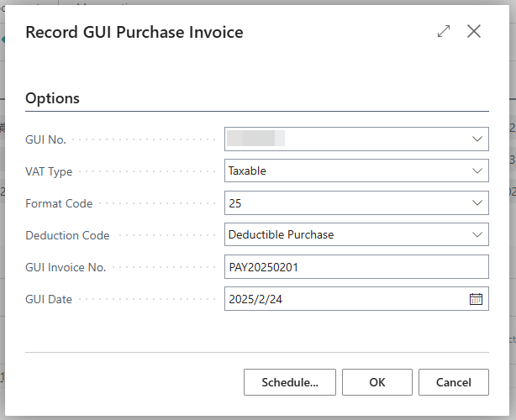This screenshot has height=420, width=516.
Task: Confirm with the OK button
Action: (377, 382)
